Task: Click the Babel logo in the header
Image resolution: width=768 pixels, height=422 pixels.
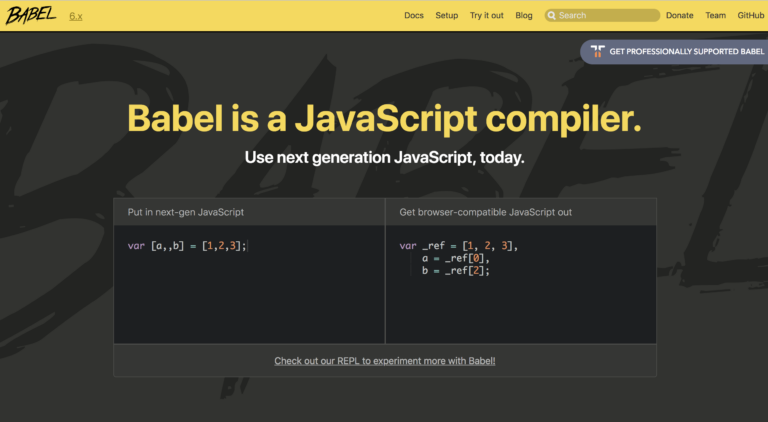Action: (x=31, y=15)
